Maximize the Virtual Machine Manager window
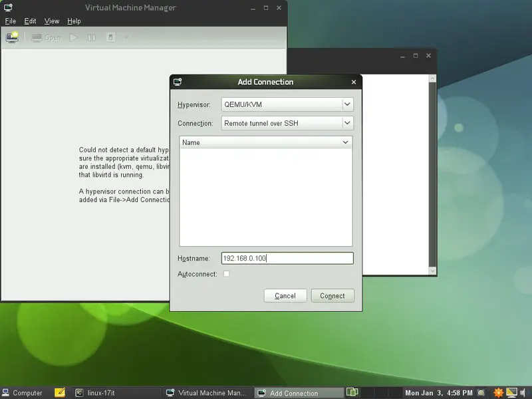Viewport: 532px width, 399px height. (x=266, y=8)
